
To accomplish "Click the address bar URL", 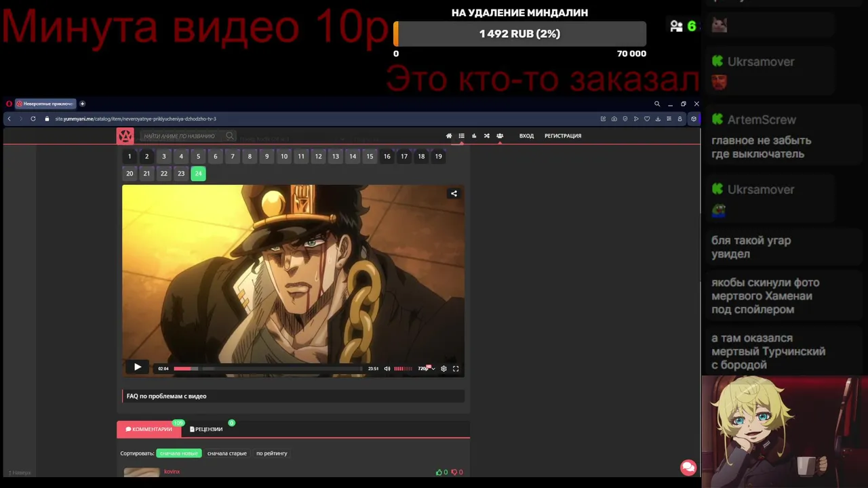I will 136,119.
